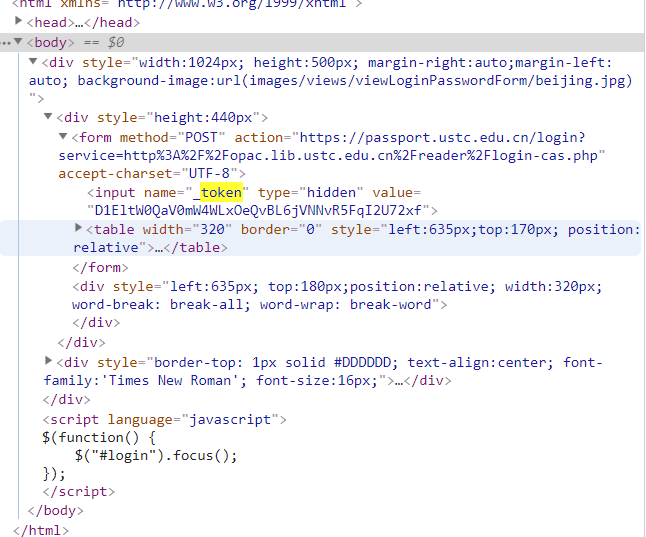
Task: Select the hidden input value string
Action: 258,211
